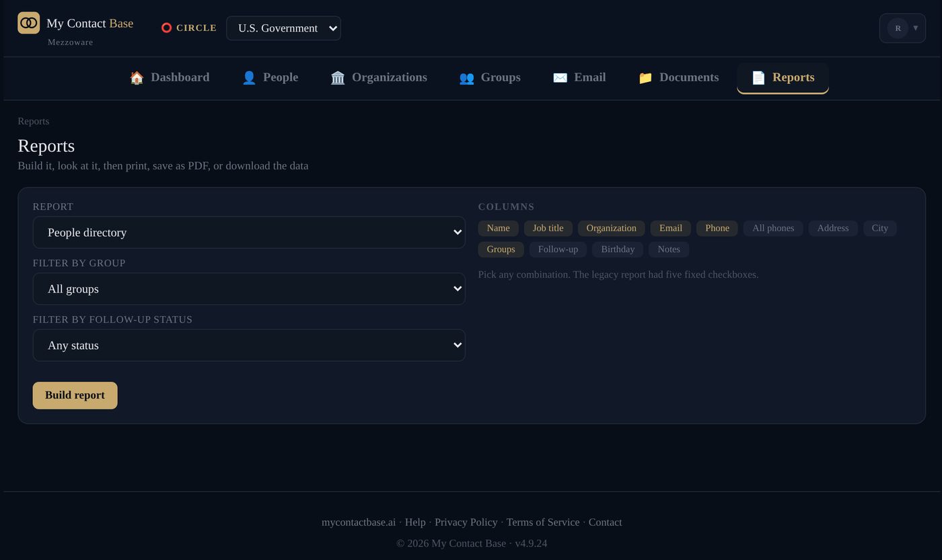942x560 pixels.
Task: Open the Privacy Policy footer link
Action: (466, 522)
